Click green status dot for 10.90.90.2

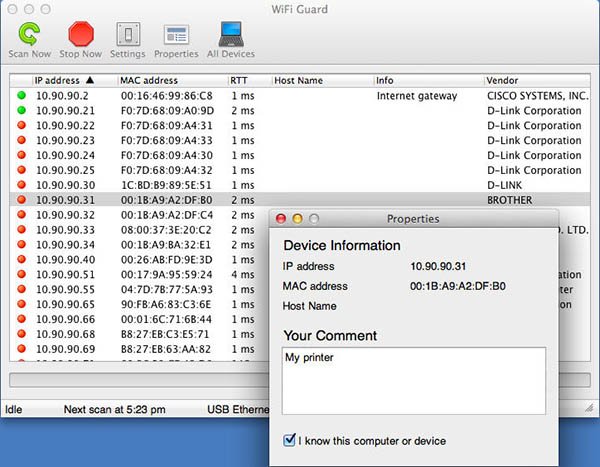coord(21,96)
